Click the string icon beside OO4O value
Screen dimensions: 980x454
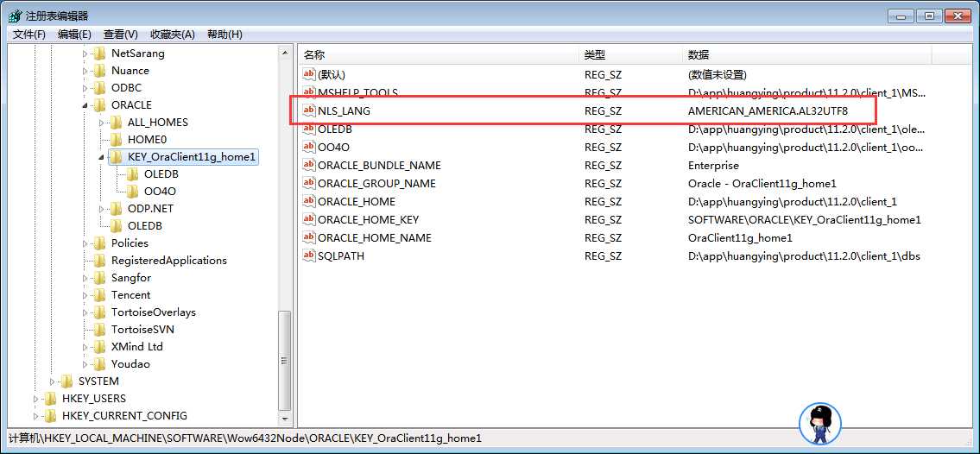(309, 147)
